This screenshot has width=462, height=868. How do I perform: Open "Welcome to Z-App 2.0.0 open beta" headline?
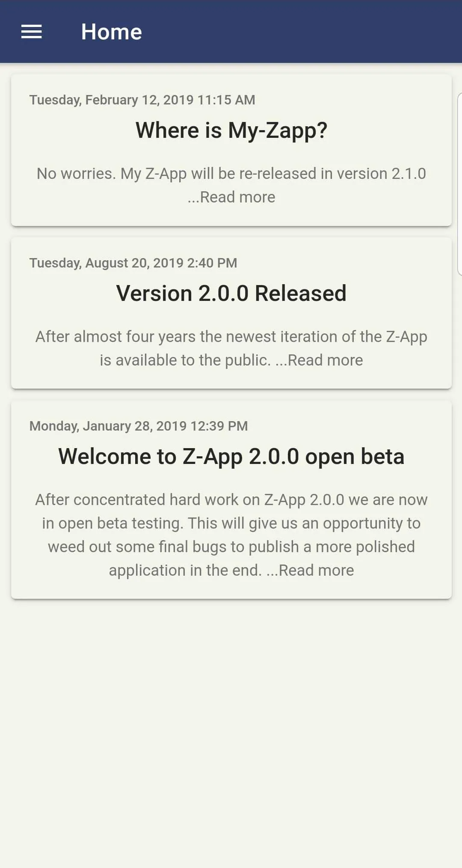[231, 456]
